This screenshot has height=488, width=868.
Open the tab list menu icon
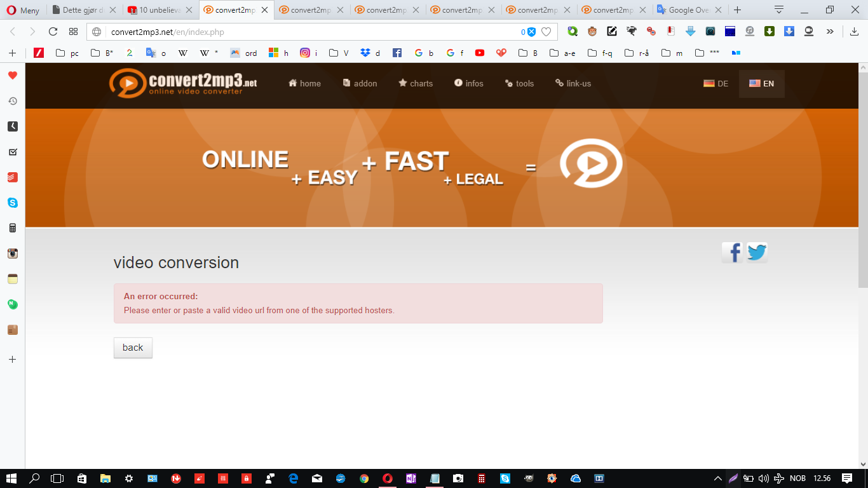point(779,10)
